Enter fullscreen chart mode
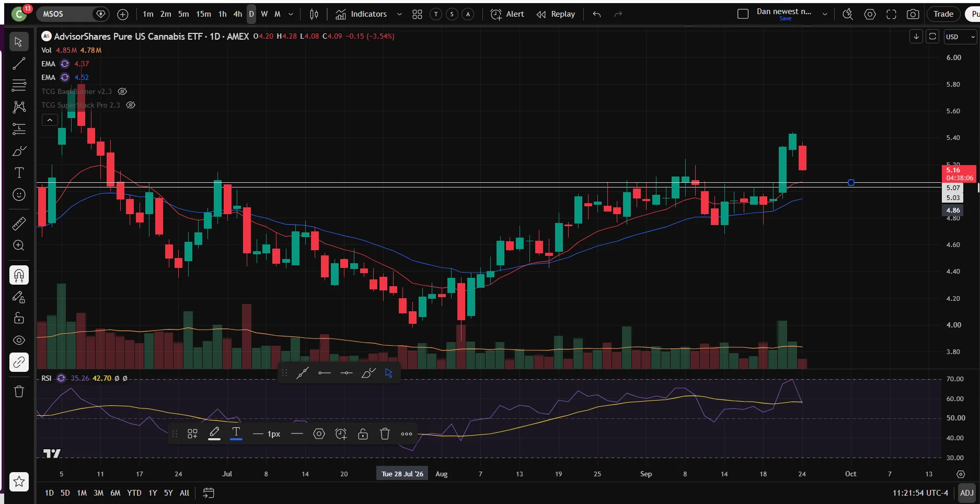The width and height of the screenshot is (980, 504). coord(892,14)
